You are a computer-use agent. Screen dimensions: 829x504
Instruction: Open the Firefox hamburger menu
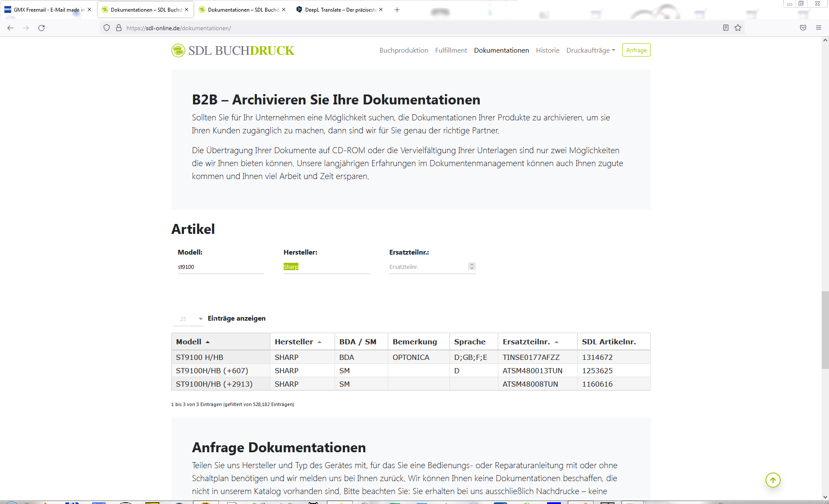(x=818, y=28)
